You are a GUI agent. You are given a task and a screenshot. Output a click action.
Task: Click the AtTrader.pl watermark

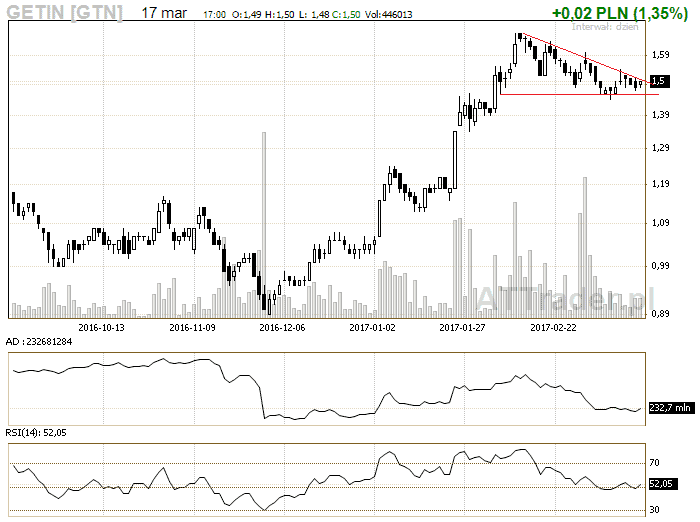[565, 297]
